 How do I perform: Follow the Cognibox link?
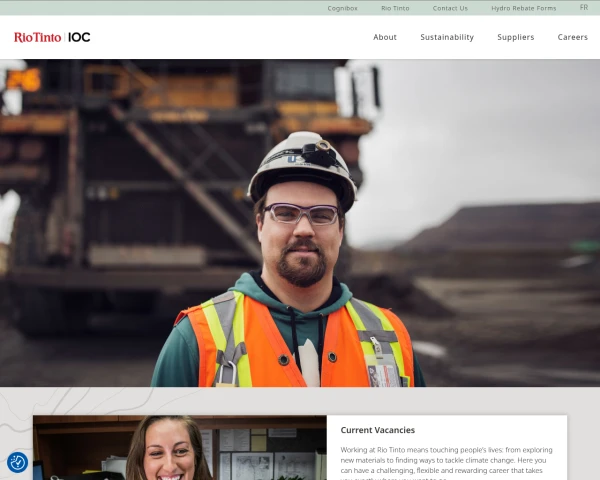[342, 8]
